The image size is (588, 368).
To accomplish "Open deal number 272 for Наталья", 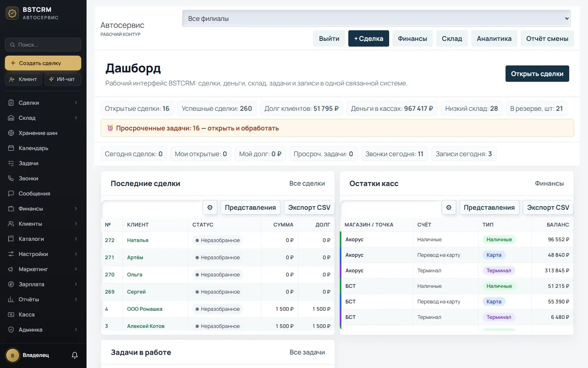I will tap(110, 240).
